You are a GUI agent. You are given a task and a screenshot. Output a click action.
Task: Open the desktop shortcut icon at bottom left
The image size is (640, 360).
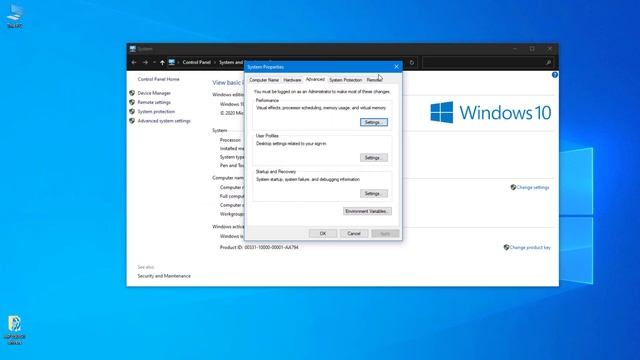pyautogui.click(x=15, y=330)
